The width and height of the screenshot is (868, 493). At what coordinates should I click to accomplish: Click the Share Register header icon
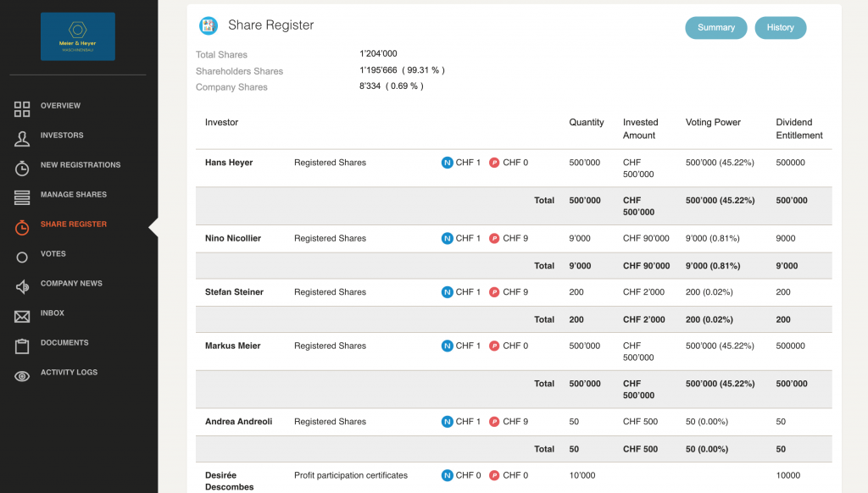pyautogui.click(x=208, y=26)
